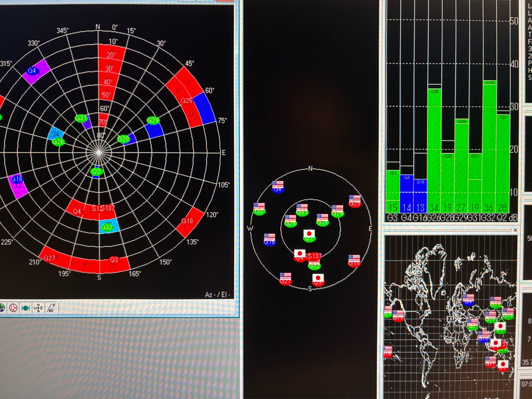532x399 pixels.
Task: Click the red G18 sector in the polar plot
Action: pos(190,222)
